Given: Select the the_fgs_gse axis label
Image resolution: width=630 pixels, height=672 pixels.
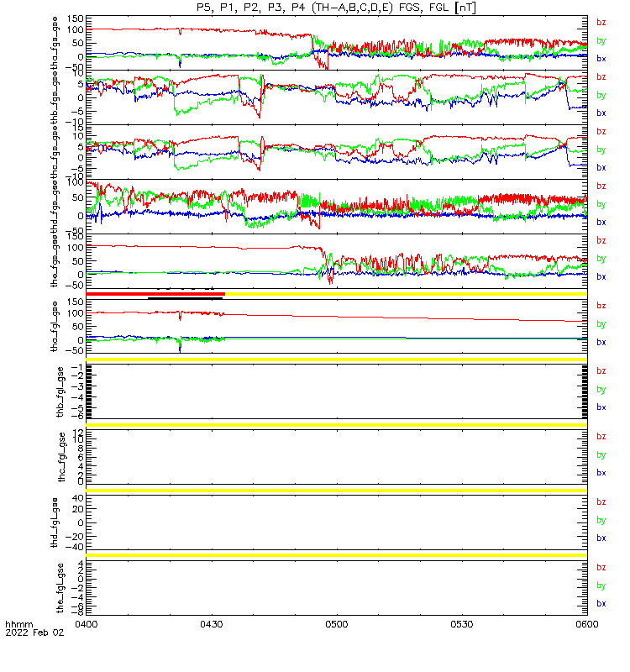Looking at the screenshot, I should (x=55, y=261).
